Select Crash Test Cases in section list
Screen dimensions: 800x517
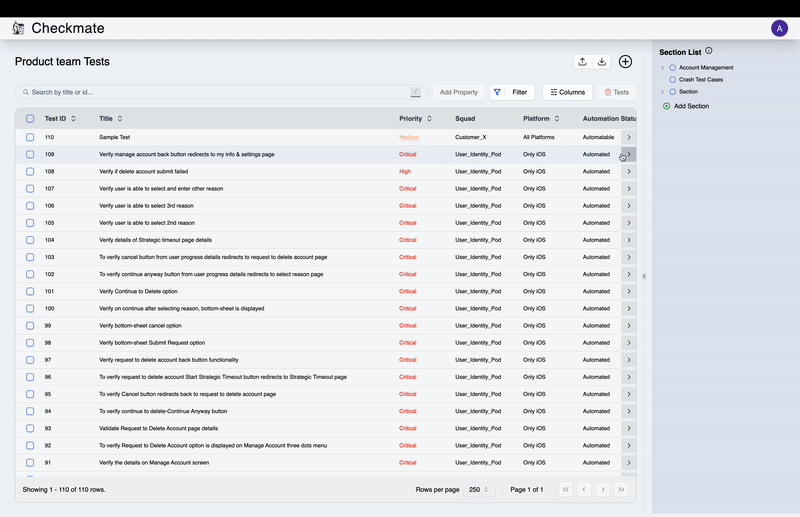click(700, 79)
